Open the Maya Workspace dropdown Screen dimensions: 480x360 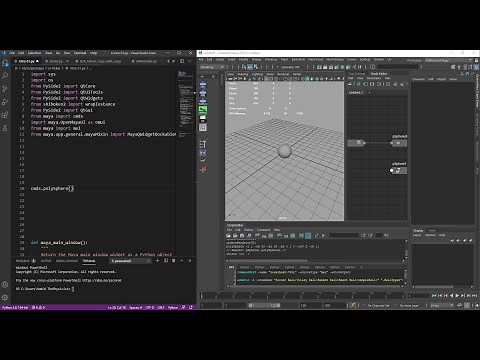[x=447, y=60]
